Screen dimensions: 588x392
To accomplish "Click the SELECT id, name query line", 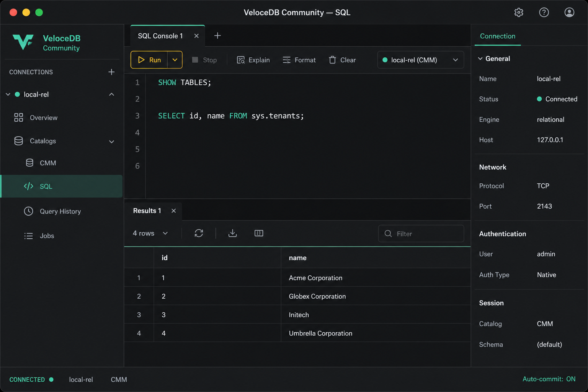I will click(231, 116).
